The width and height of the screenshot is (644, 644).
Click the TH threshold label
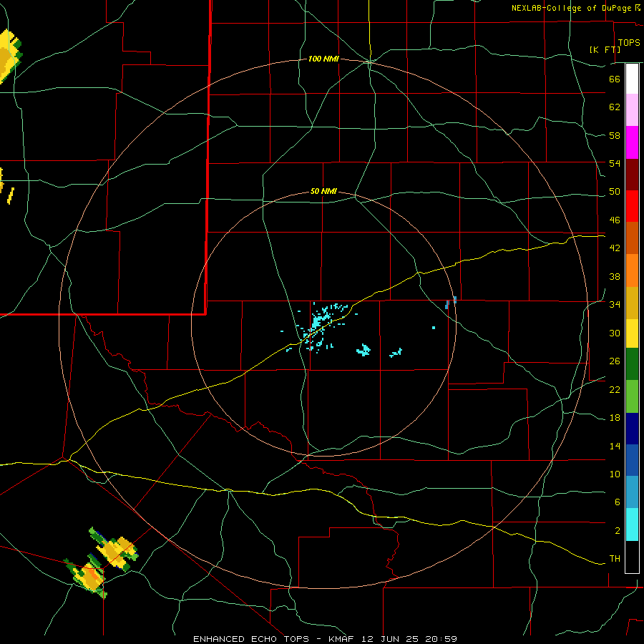[x=615, y=559]
